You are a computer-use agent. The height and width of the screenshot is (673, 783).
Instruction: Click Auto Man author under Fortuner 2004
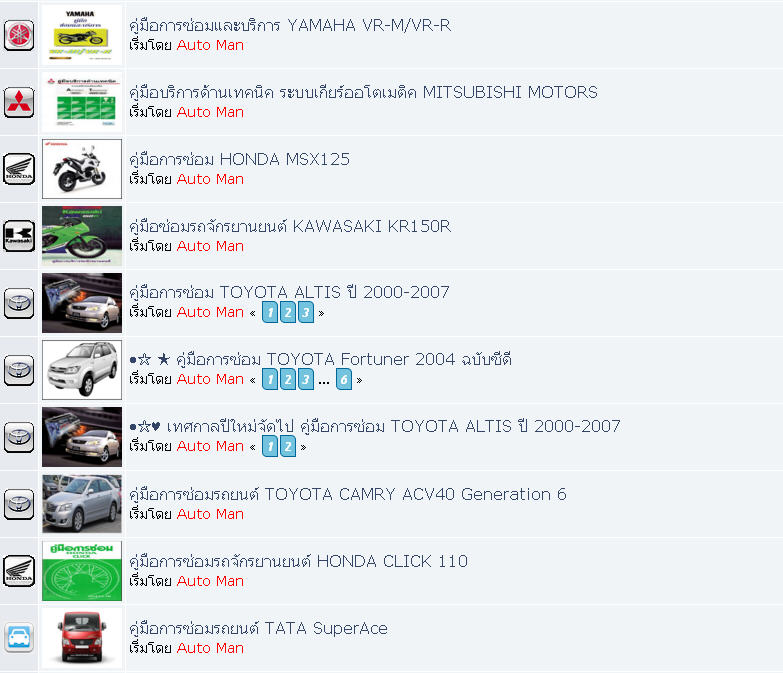pyautogui.click(x=210, y=379)
